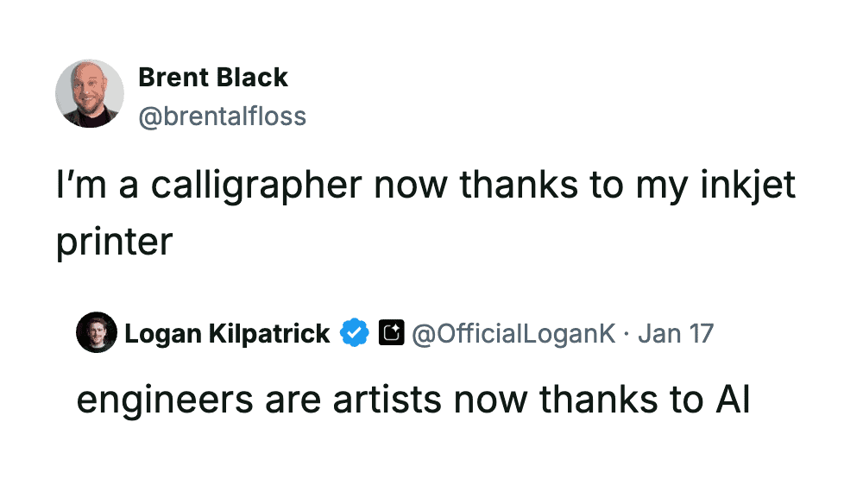Click the word 'I'm' starting the tweet

tap(81, 187)
